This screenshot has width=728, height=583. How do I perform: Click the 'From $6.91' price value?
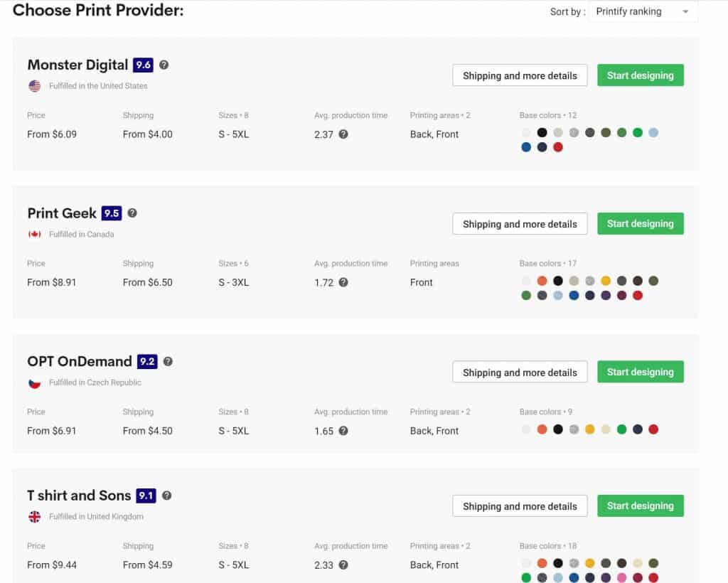pyautogui.click(x=51, y=431)
